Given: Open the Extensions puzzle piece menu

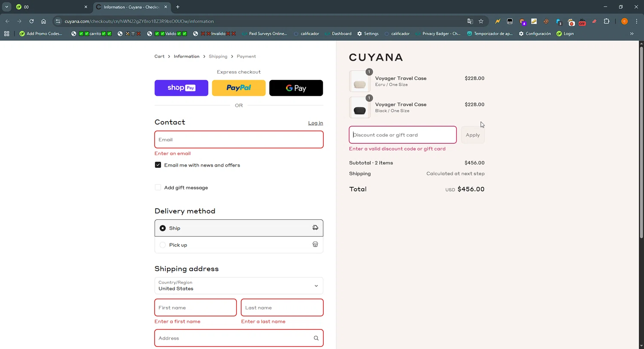Looking at the screenshot, I should click(607, 21).
